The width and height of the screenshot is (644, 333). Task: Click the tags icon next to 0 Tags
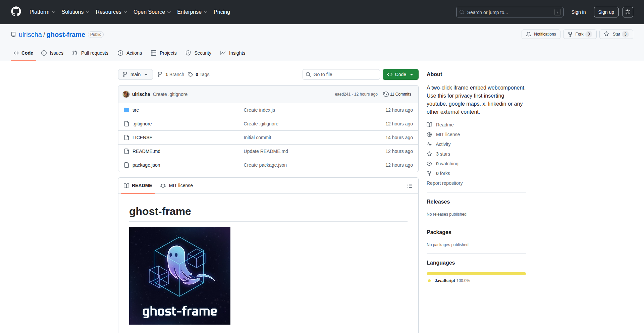click(190, 74)
